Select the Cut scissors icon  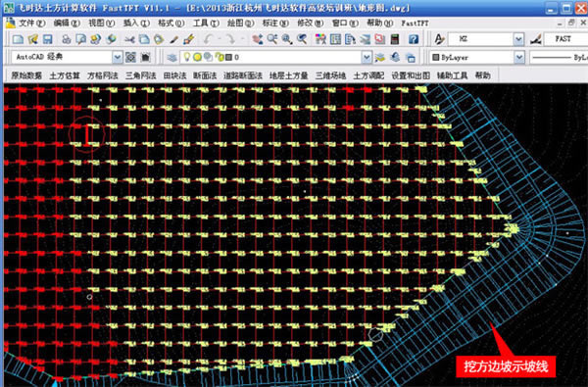click(x=129, y=39)
